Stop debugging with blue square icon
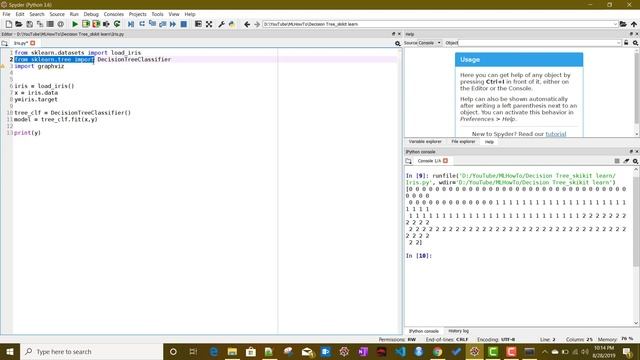The image size is (640, 360). 184,24
